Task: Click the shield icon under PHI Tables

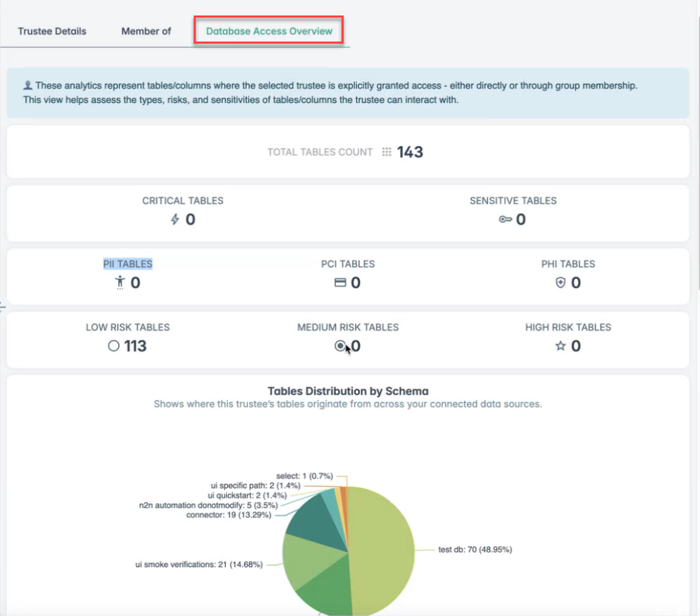Action: tap(561, 283)
